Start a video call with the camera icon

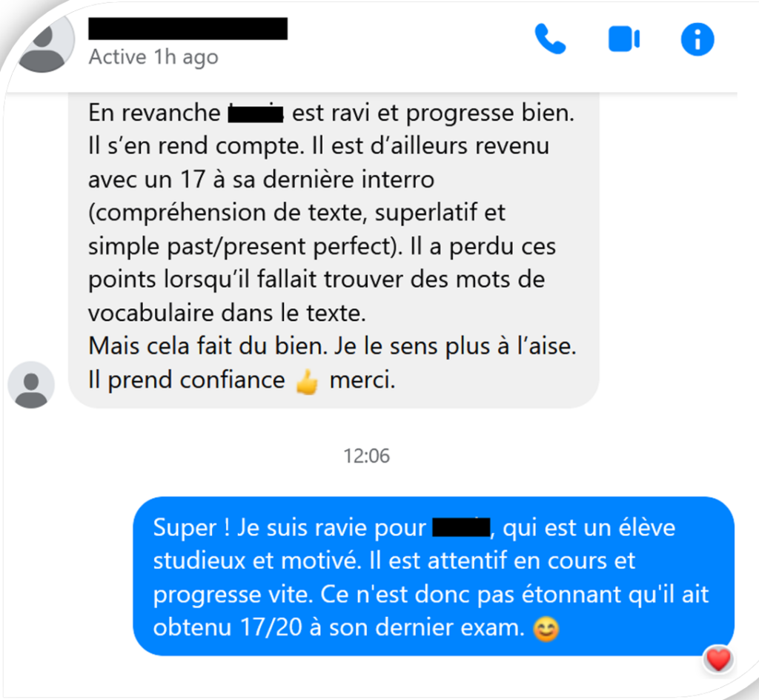624,39
